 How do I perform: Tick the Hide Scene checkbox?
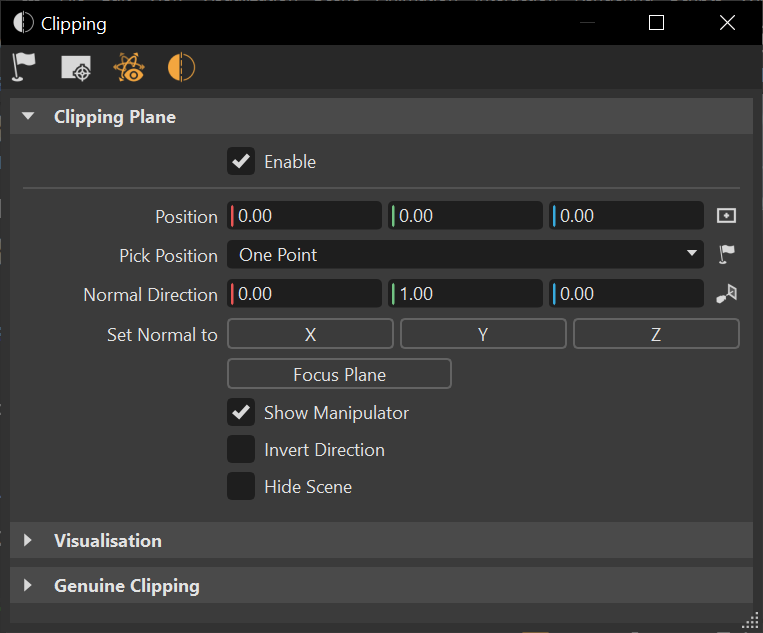click(x=241, y=487)
